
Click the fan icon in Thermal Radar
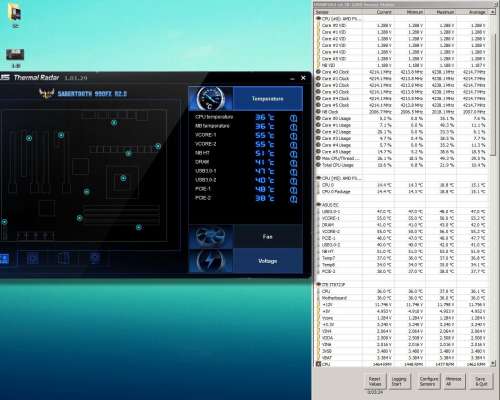click(210, 236)
